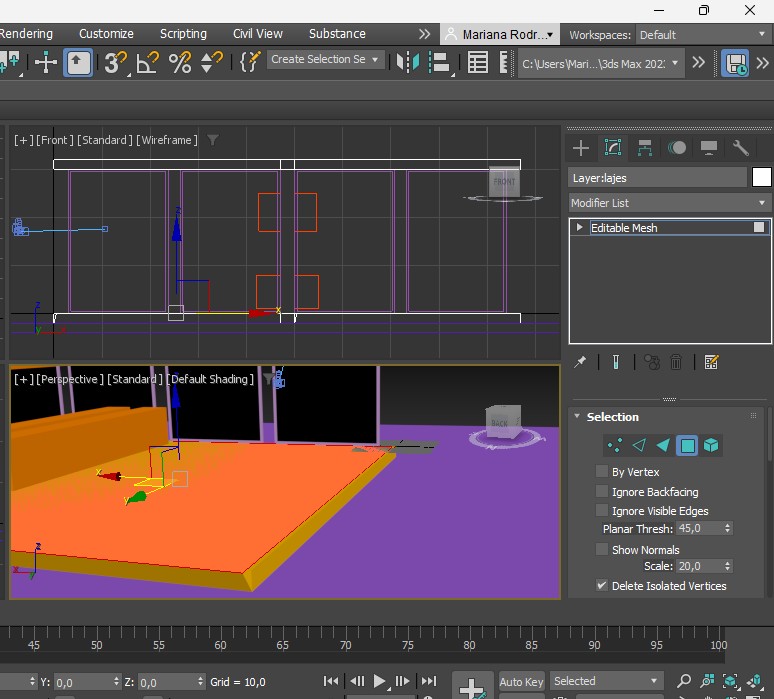Screen dimensions: 774x699
Task: Open the Modify panel tab
Action: point(613,148)
